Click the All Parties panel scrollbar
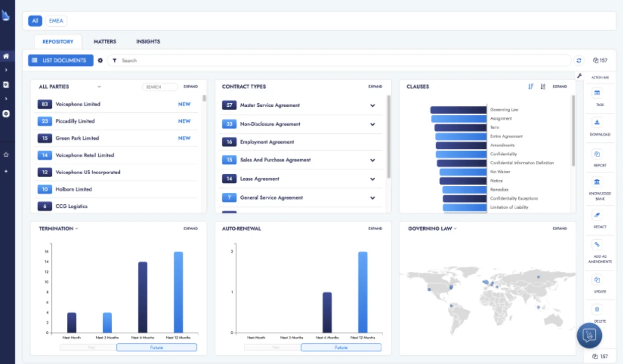Image resolution: width=623 pixels, height=364 pixels. (x=204, y=98)
